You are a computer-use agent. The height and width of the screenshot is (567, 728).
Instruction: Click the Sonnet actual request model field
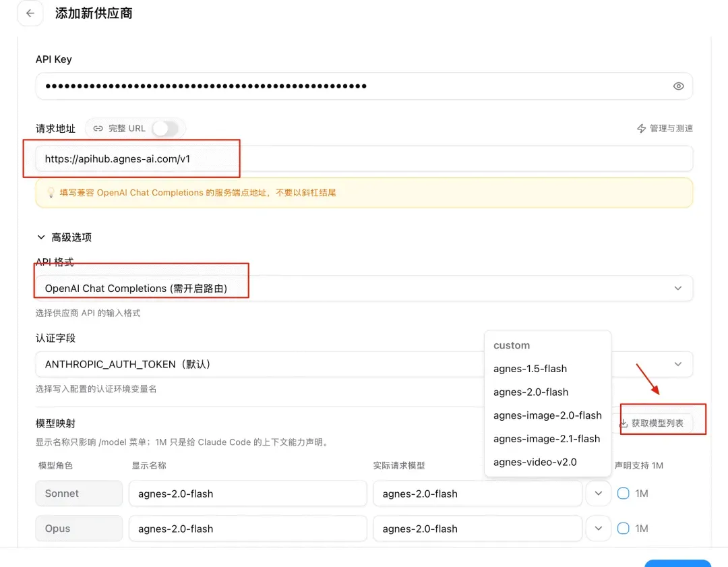point(477,494)
